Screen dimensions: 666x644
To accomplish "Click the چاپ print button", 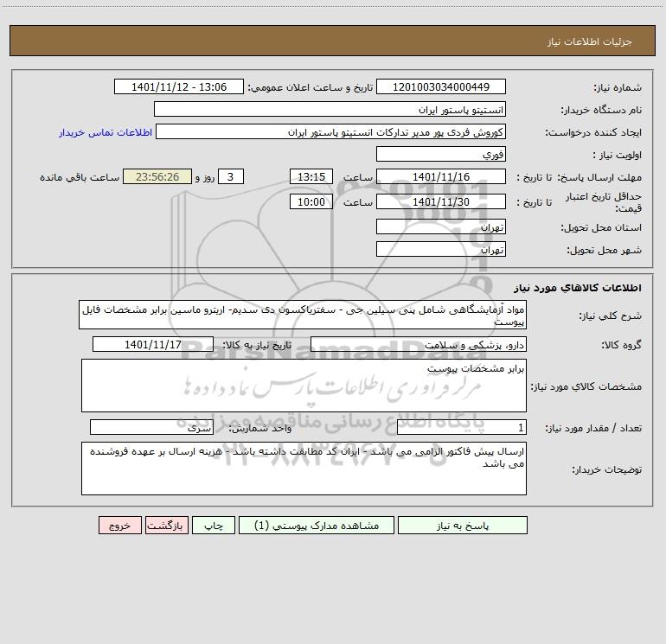I will click(x=214, y=525).
